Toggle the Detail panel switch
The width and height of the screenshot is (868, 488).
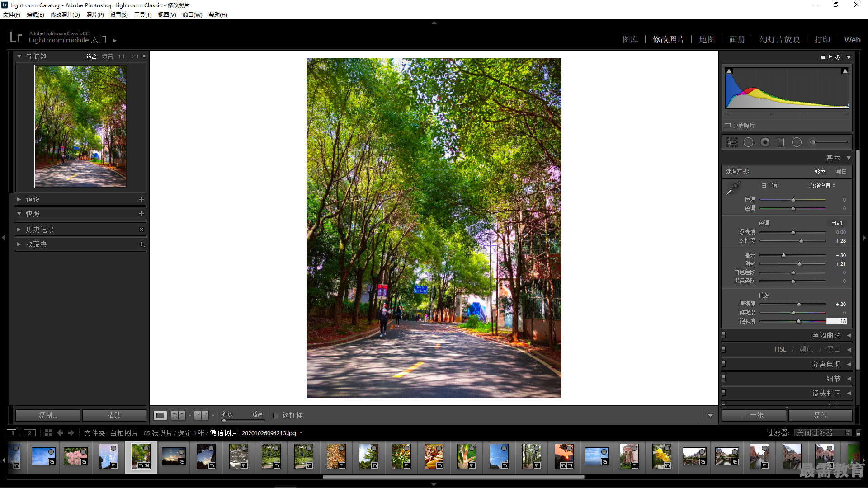click(724, 379)
